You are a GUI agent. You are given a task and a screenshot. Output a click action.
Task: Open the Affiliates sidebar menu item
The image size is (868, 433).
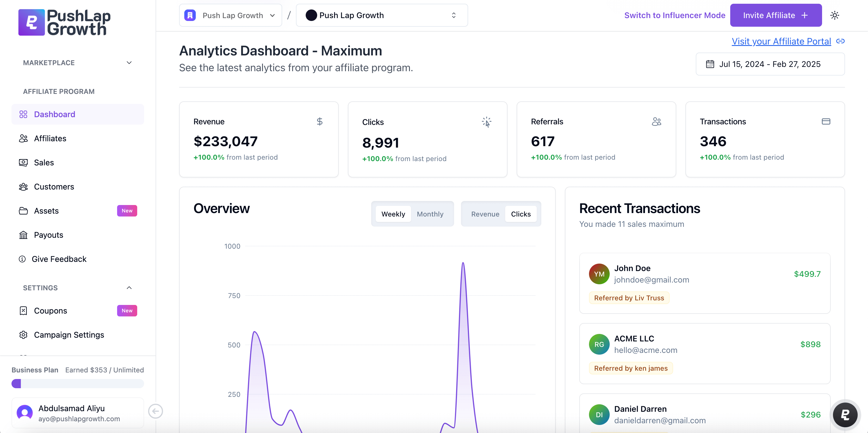tap(50, 138)
